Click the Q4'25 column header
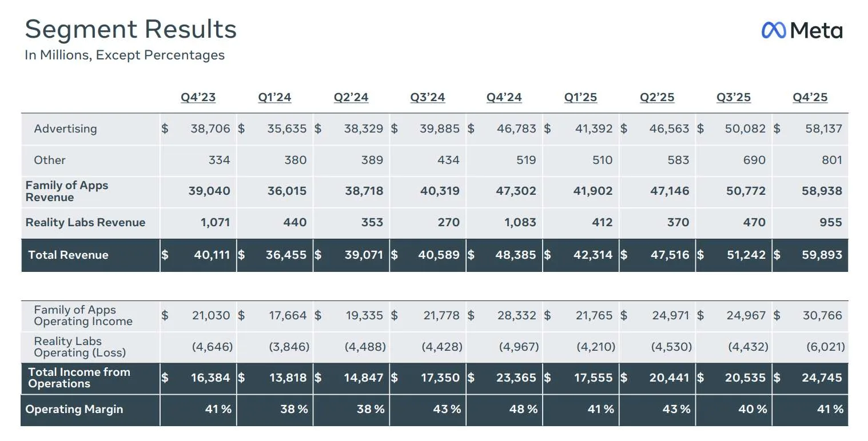 click(x=810, y=97)
